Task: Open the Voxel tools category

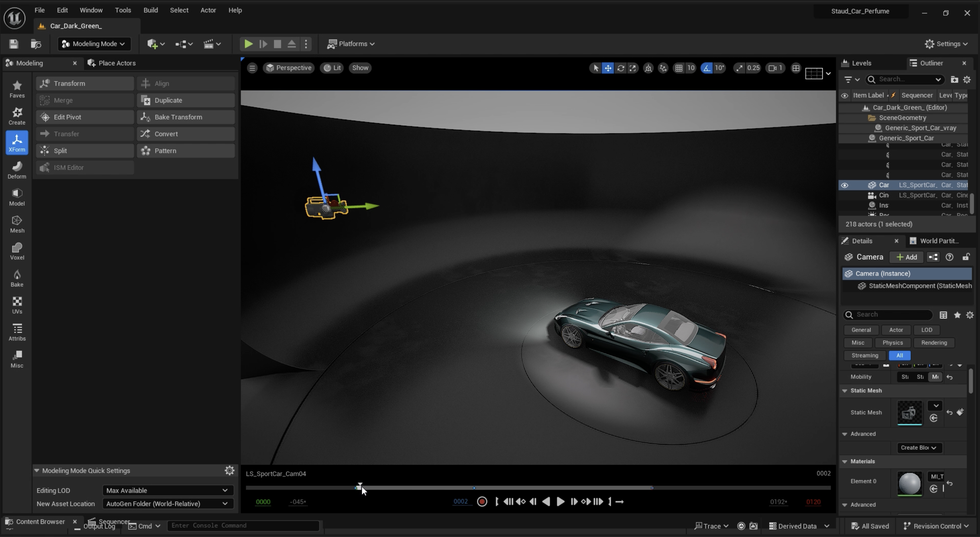Action: pyautogui.click(x=17, y=251)
